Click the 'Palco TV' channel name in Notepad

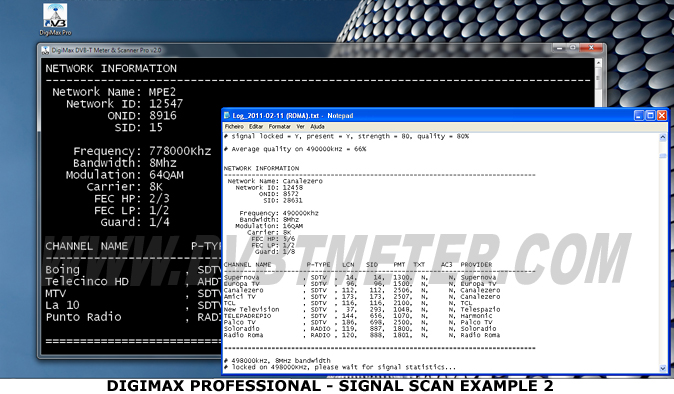(x=239, y=322)
